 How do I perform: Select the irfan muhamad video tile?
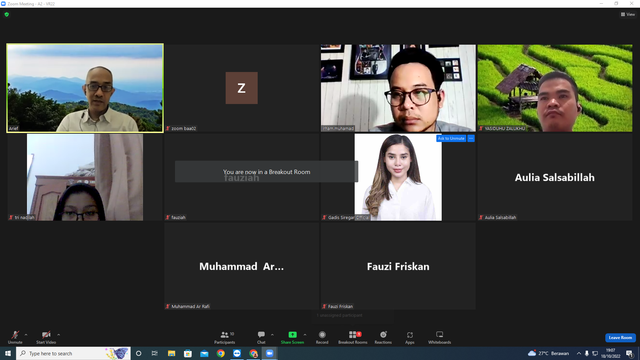pos(398,88)
